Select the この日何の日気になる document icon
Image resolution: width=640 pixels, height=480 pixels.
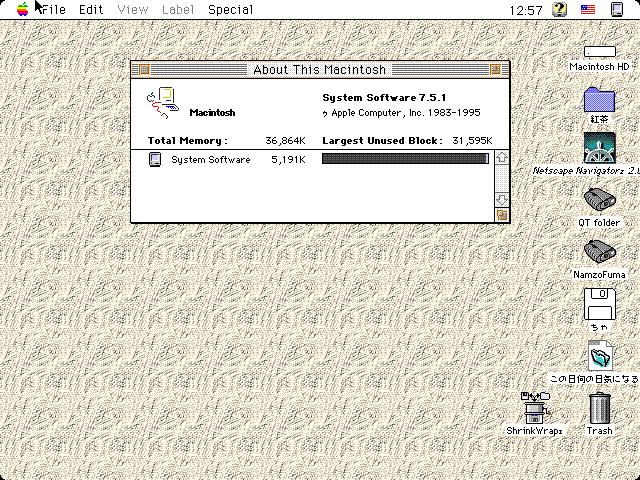600,356
